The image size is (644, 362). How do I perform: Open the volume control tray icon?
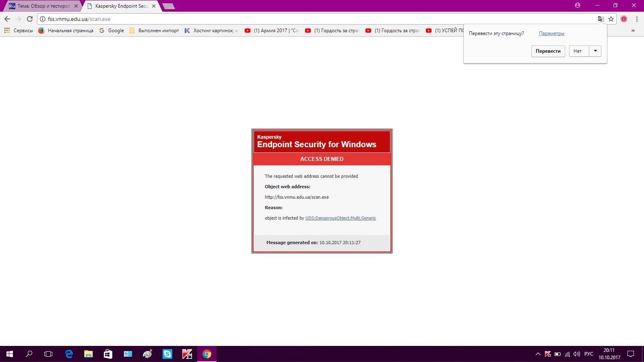(x=577, y=354)
